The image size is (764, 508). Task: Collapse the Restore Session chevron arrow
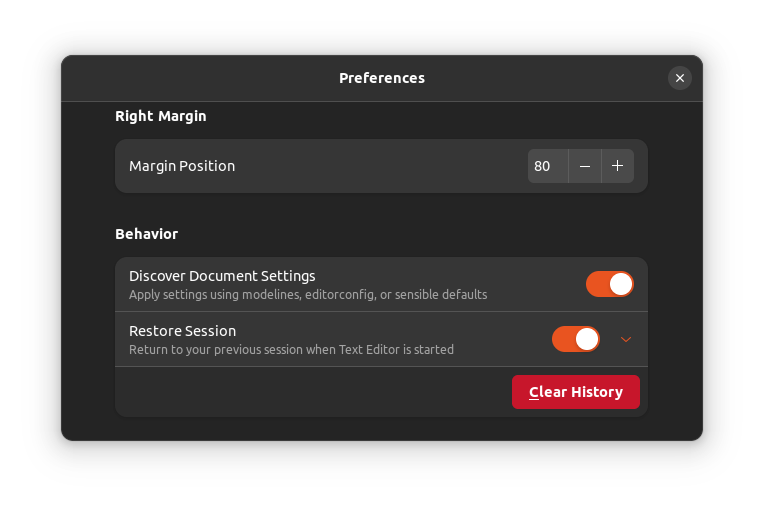pos(626,340)
